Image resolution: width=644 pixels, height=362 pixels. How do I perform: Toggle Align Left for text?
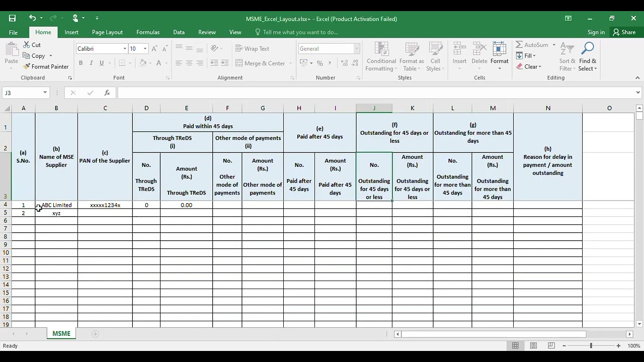click(179, 63)
